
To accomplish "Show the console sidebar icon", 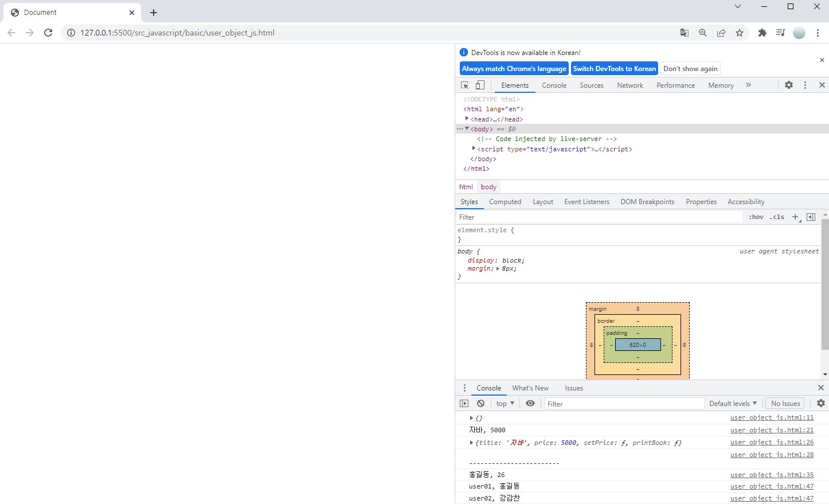I will coord(464,404).
